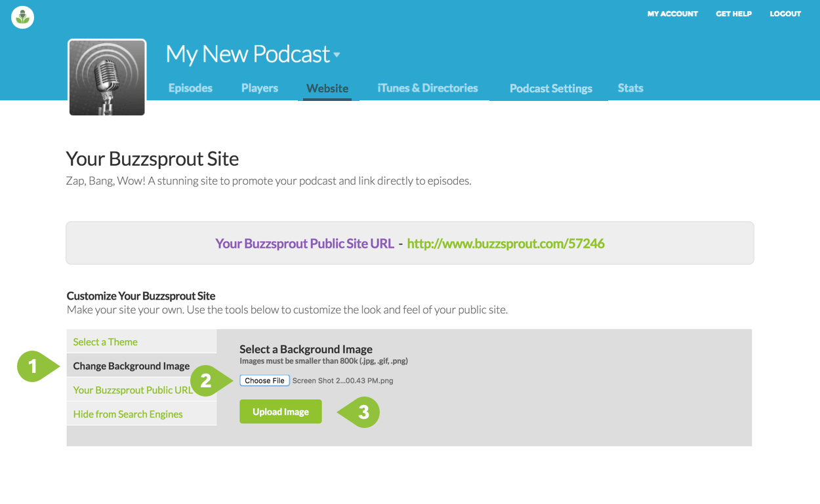This screenshot has height=504, width=820.
Task: Switch to the Episodes tab
Action: coord(190,88)
